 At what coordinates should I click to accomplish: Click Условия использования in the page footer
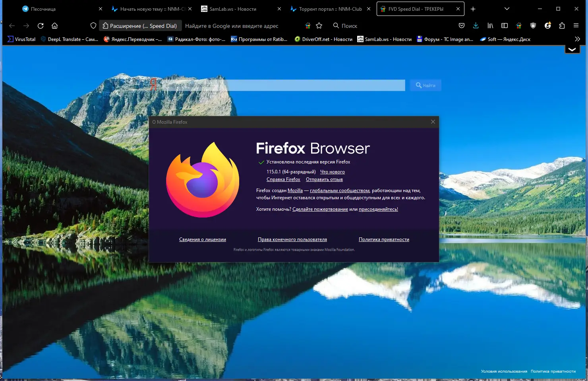(504, 371)
